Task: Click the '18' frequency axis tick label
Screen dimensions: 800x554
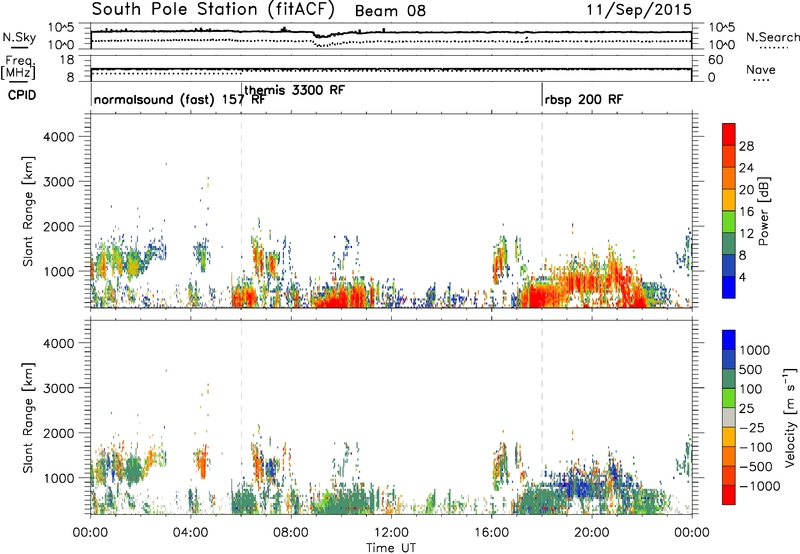Action: [66, 60]
